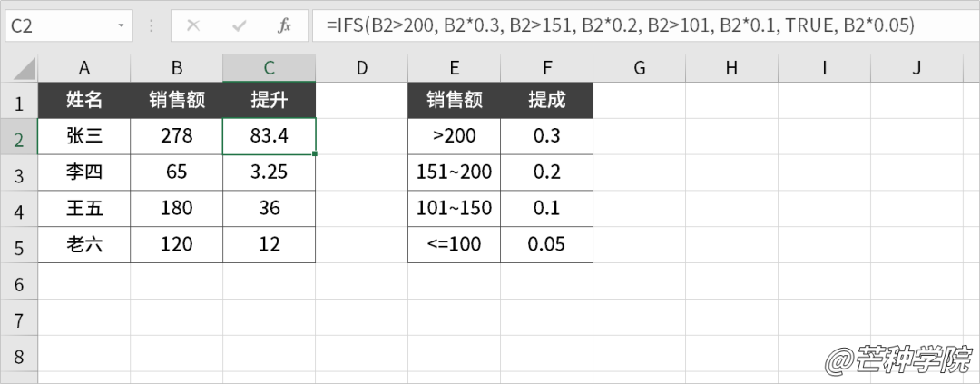Click the three-dot formula bar resize handle
Viewport: 980px width, 384px height.
tap(150, 25)
